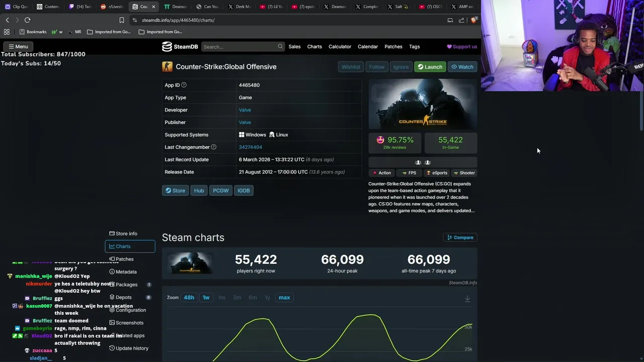Click the Store button
The width and height of the screenshot is (644, 362).
(x=175, y=191)
